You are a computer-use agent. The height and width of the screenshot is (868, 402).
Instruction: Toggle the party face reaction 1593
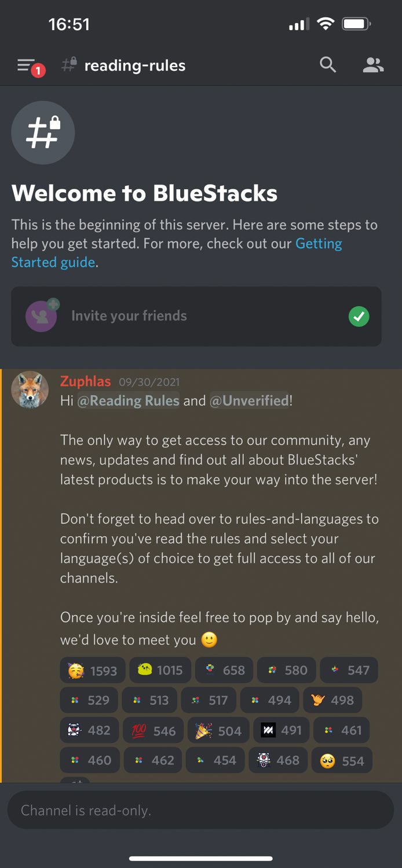point(92,670)
